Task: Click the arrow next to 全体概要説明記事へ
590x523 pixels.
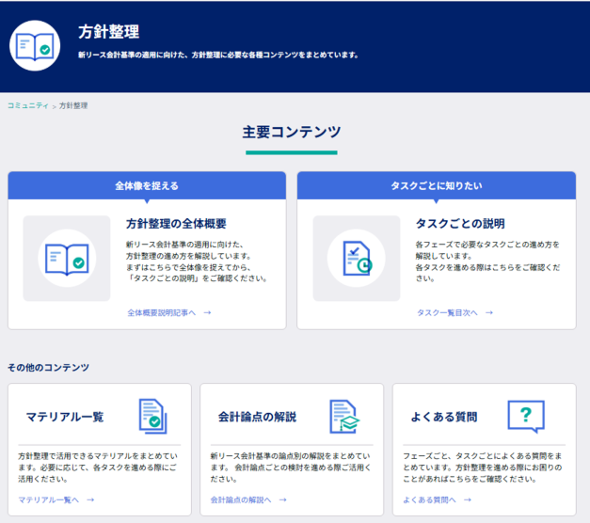Action: (207, 313)
